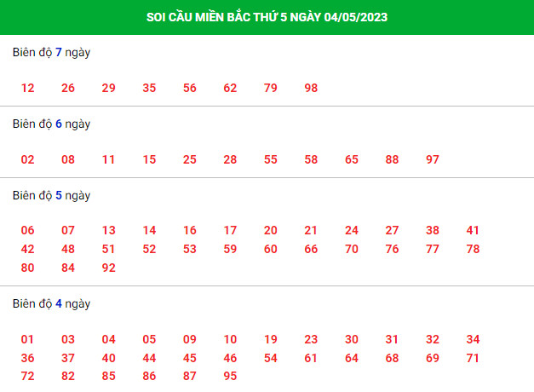This screenshot has height=392, width=534.
Task: Click the green header title banner
Action: tap(267, 17)
